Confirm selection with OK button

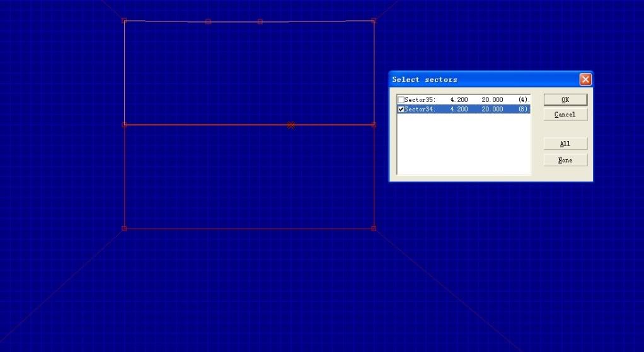pos(565,99)
